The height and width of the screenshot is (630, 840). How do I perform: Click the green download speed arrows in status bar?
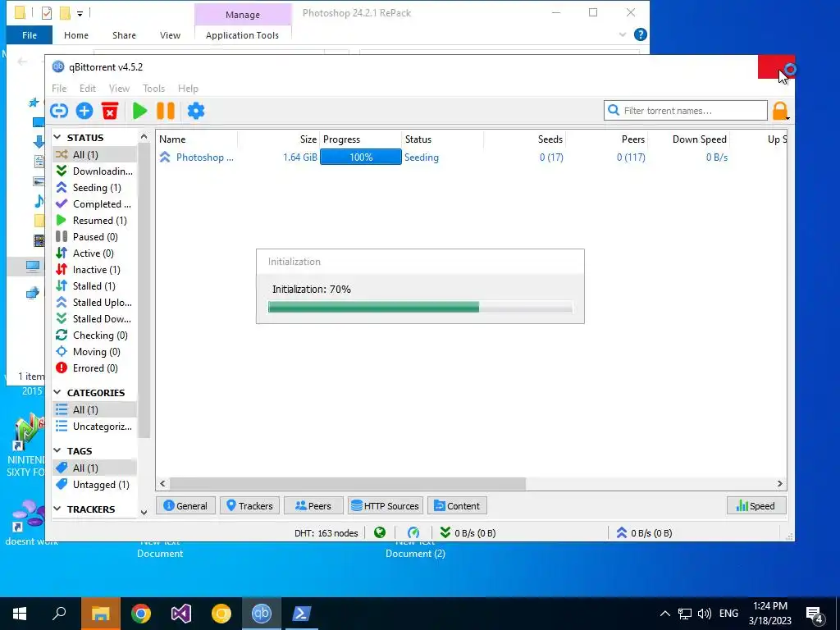coord(445,532)
